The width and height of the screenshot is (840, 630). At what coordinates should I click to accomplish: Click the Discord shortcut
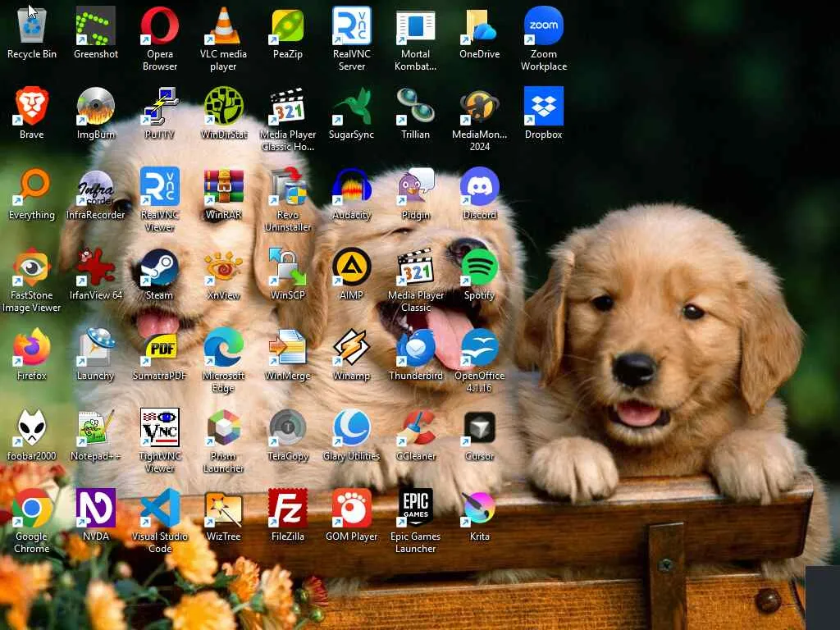[x=479, y=186]
